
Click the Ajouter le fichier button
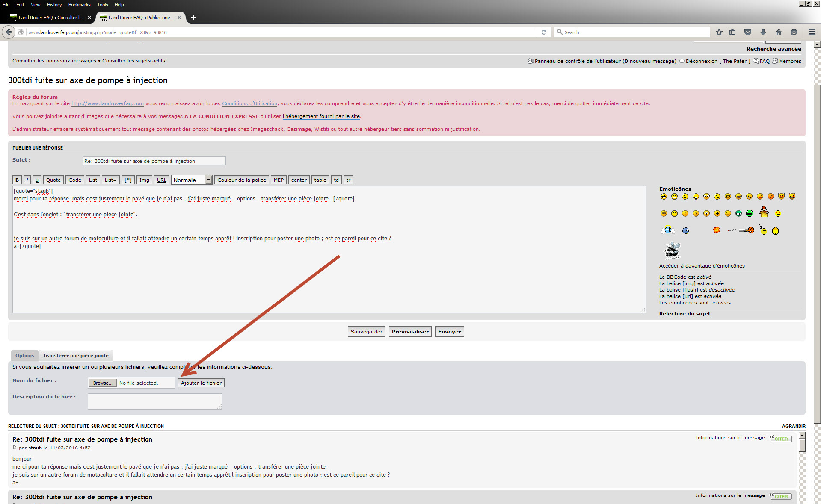point(201,383)
